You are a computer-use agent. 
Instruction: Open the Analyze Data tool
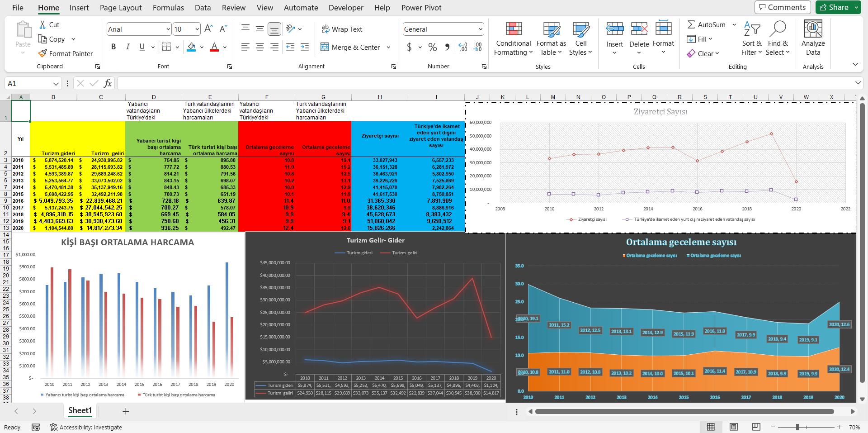813,29
